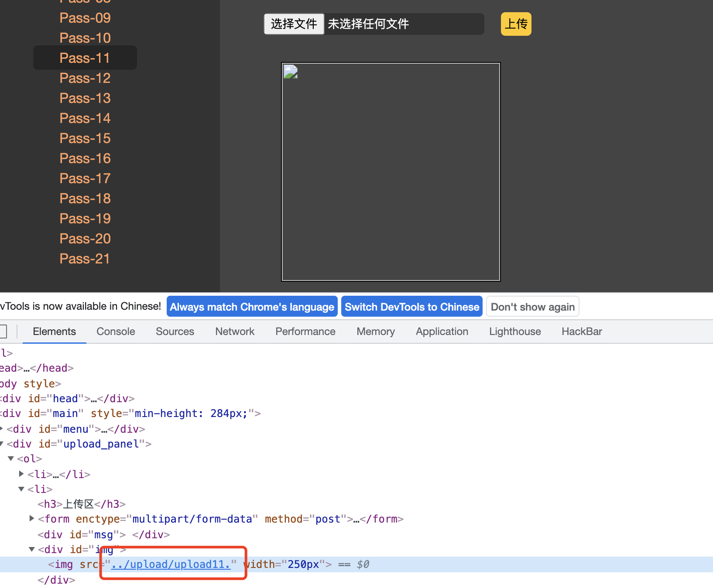Screen dimensions: 713x588
Task: Open the Pass-17 entry
Action: [x=85, y=178]
